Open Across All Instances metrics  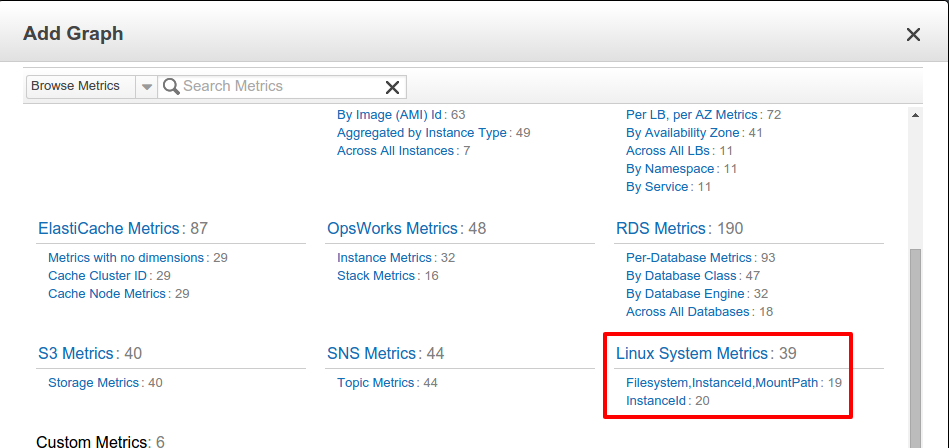395,151
